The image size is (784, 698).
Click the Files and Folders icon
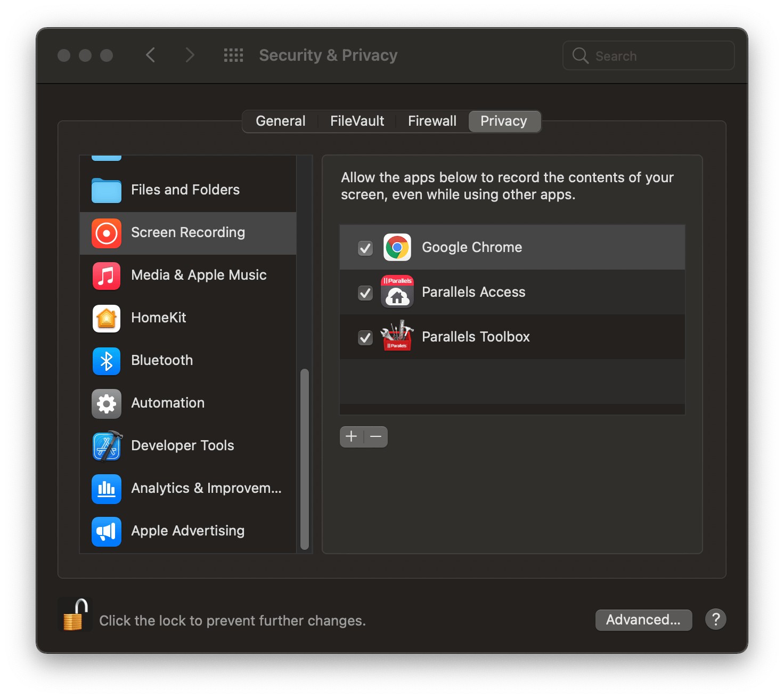106,190
